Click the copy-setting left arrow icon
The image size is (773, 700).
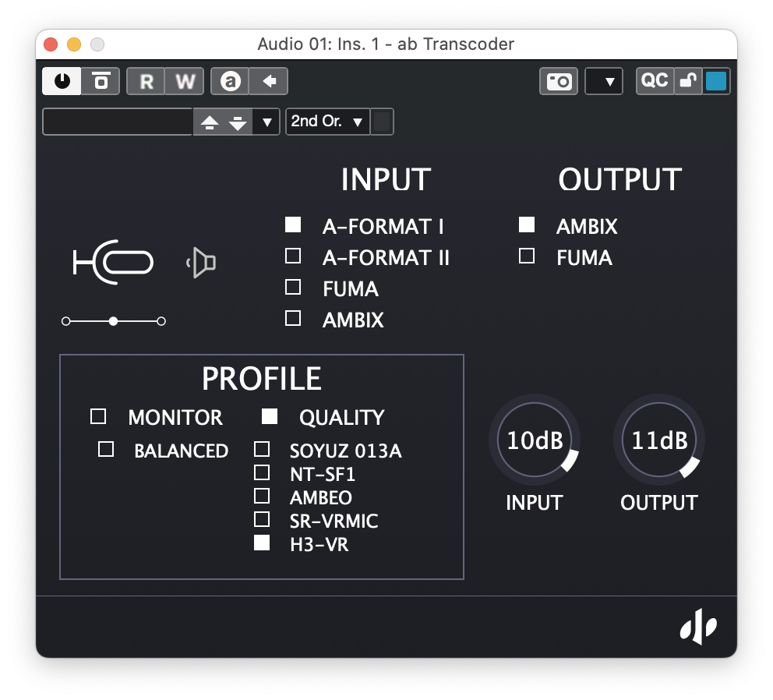click(269, 81)
